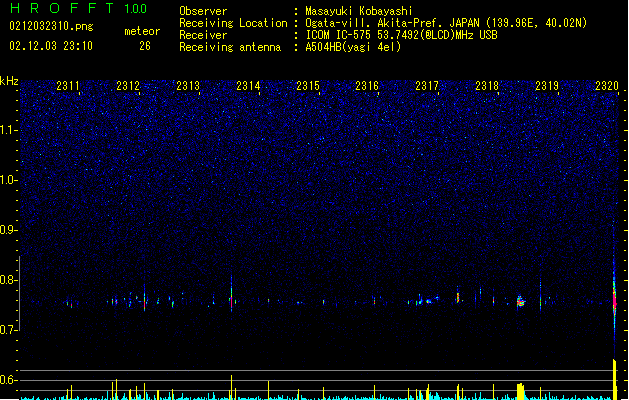629x400 pixels.
Task: Click the Receiving antenna label
Action: coord(230,47)
